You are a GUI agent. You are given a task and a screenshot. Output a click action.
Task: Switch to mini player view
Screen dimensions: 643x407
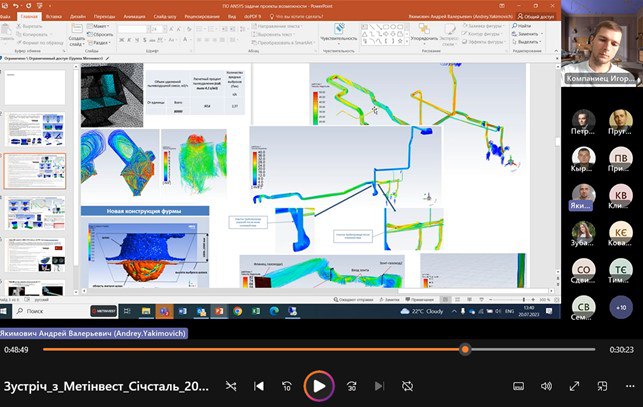click(602, 386)
